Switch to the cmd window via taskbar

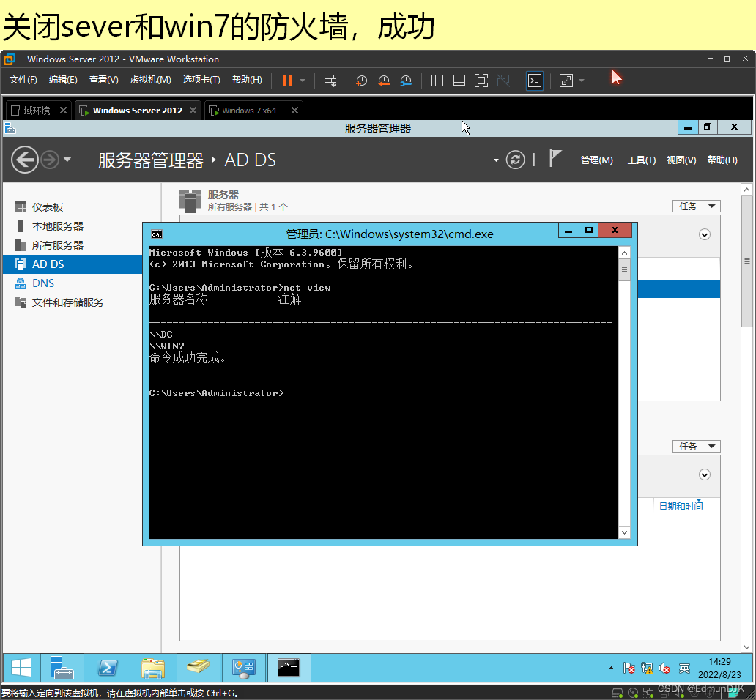tap(289, 668)
